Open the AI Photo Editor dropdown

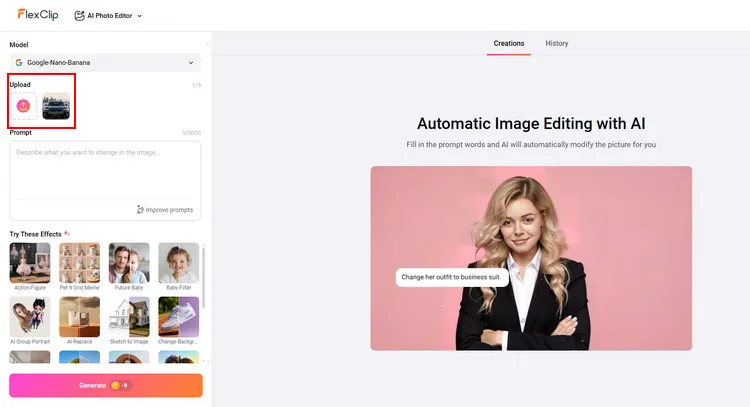pyautogui.click(x=108, y=16)
